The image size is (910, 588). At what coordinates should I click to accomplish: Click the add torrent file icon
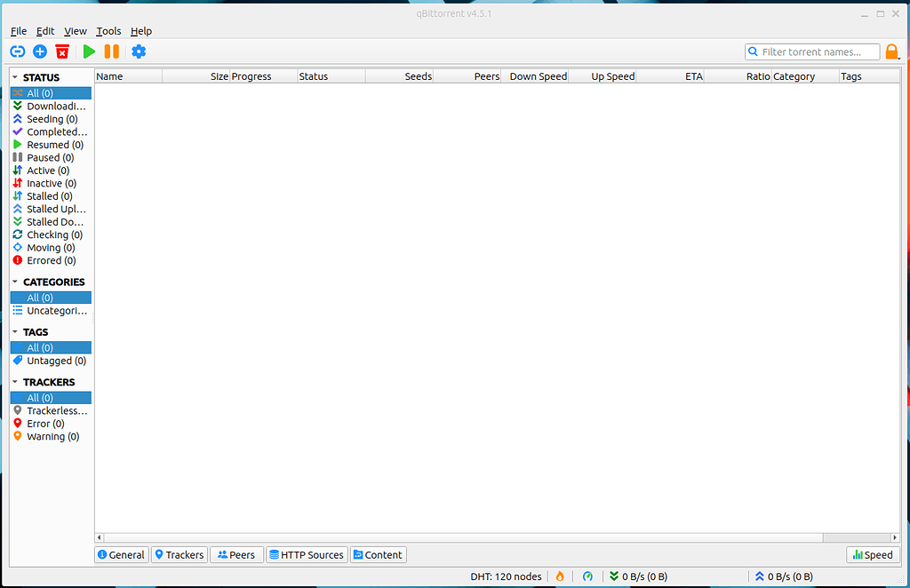[x=39, y=52]
